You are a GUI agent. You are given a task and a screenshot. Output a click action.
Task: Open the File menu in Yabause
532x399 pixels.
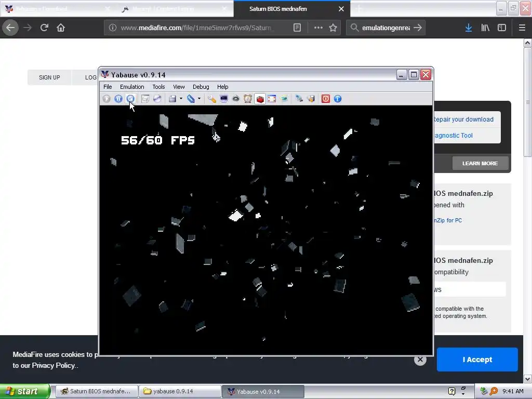coord(108,87)
